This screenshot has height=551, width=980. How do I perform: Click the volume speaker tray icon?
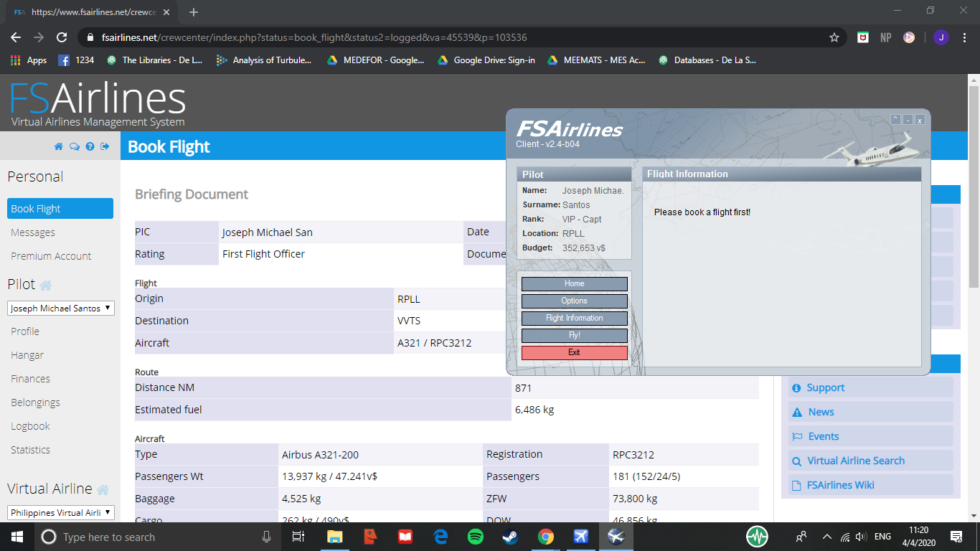[862, 537]
